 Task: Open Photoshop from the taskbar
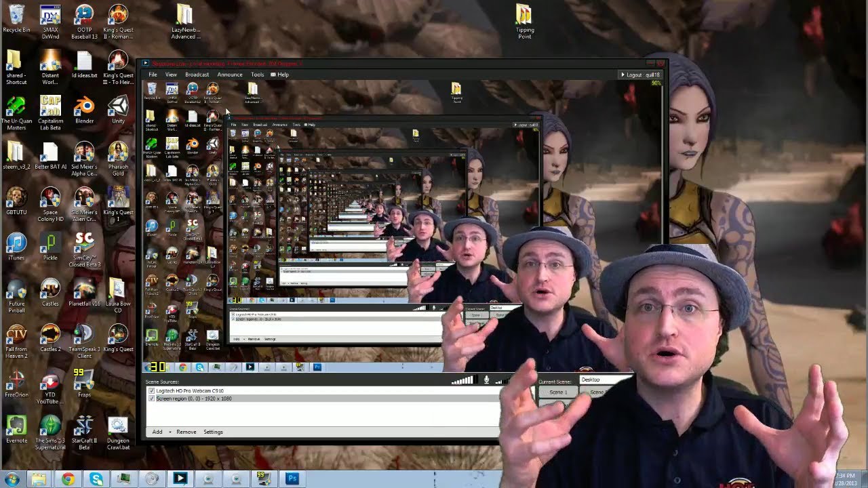(x=292, y=479)
